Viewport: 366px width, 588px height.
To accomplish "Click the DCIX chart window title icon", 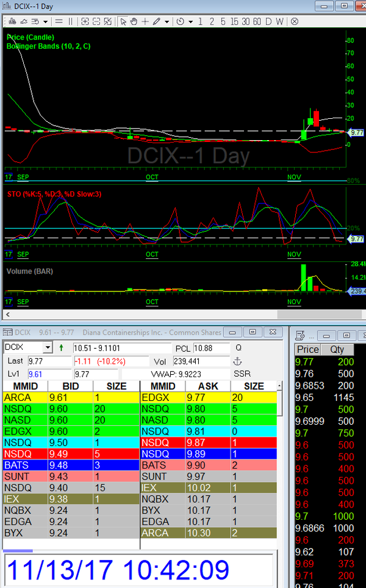I will (6, 6).
